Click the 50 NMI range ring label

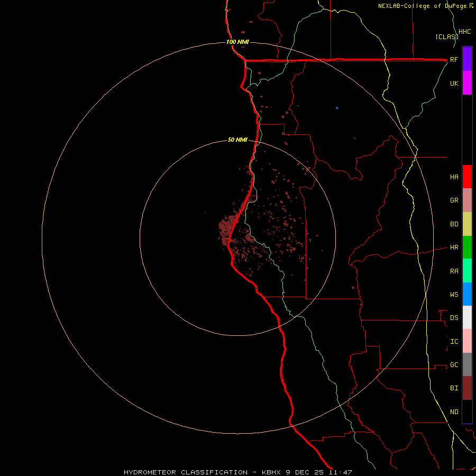coord(237,140)
